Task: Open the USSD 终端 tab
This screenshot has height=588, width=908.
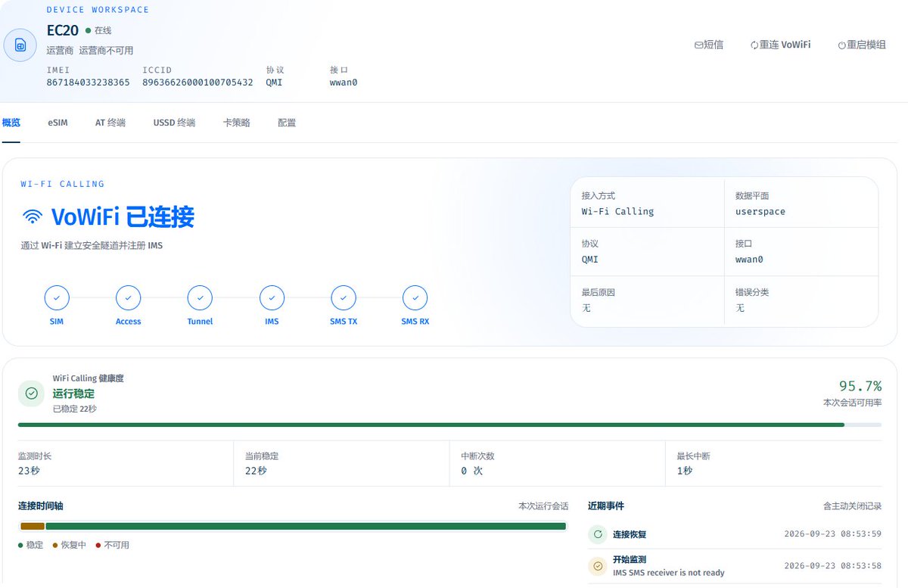Action: click(174, 123)
